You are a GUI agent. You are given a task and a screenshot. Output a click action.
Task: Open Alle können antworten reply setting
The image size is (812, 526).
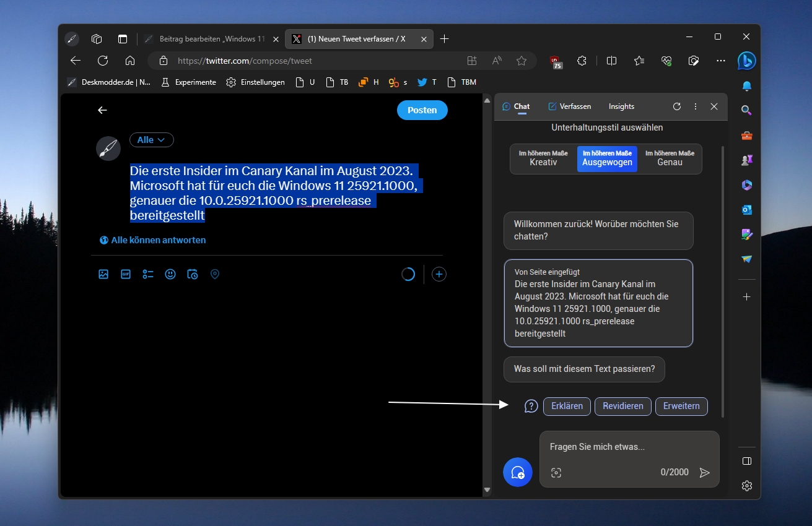tap(152, 240)
